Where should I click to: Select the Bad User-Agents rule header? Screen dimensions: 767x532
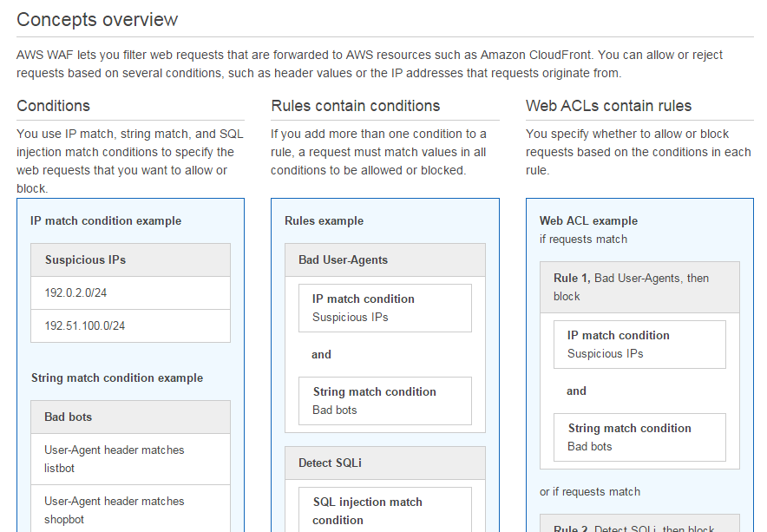(x=385, y=259)
